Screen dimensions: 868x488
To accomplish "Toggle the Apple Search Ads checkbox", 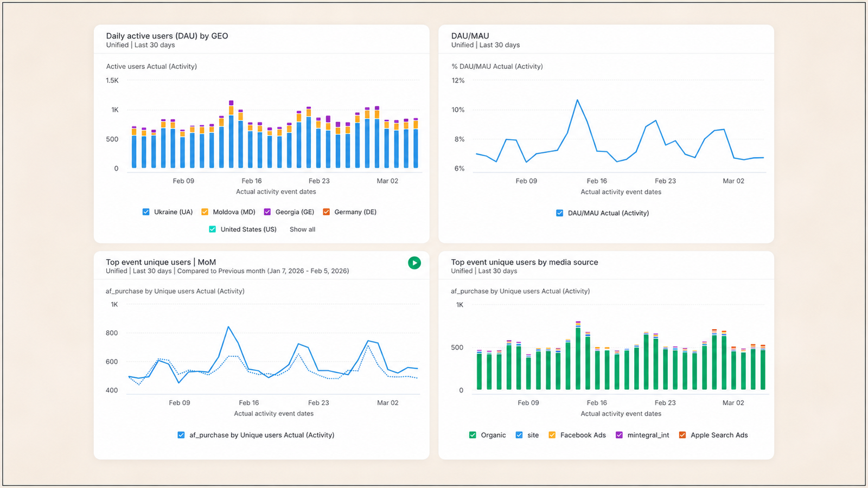I will pyautogui.click(x=682, y=435).
